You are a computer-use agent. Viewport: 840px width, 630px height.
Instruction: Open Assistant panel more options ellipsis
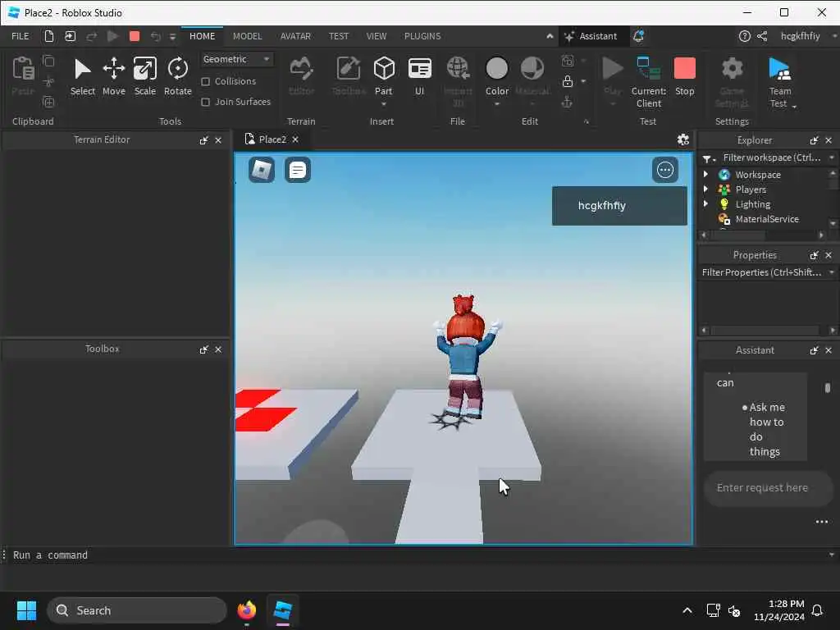pyautogui.click(x=821, y=522)
